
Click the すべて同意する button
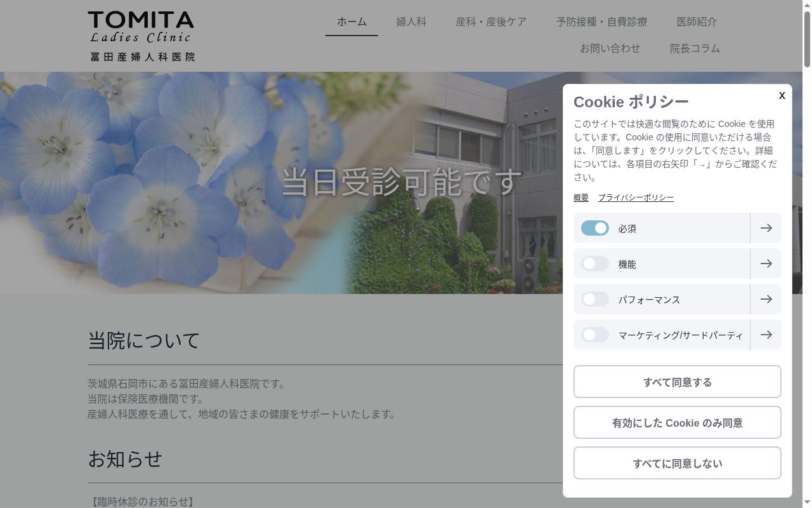tap(678, 382)
